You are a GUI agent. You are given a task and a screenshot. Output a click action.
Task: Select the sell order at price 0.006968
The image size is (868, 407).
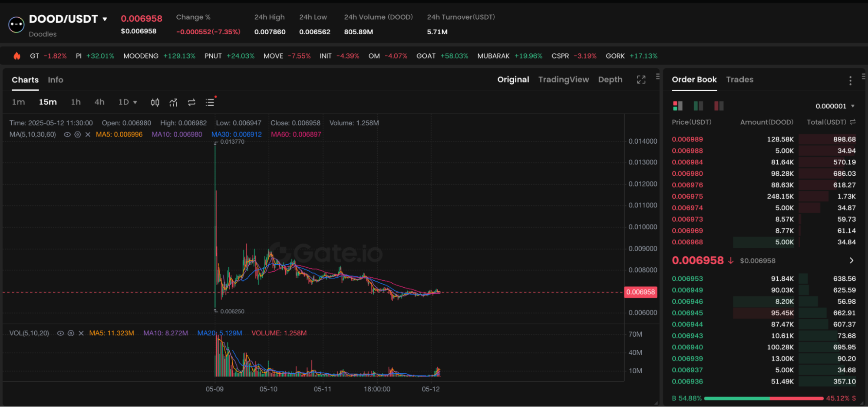point(764,242)
